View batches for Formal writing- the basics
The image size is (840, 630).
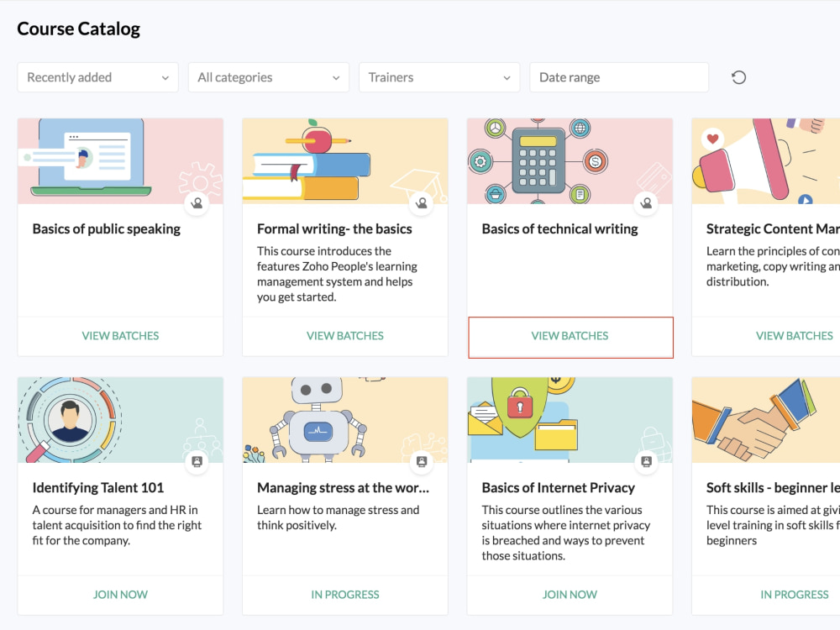pyautogui.click(x=345, y=336)
